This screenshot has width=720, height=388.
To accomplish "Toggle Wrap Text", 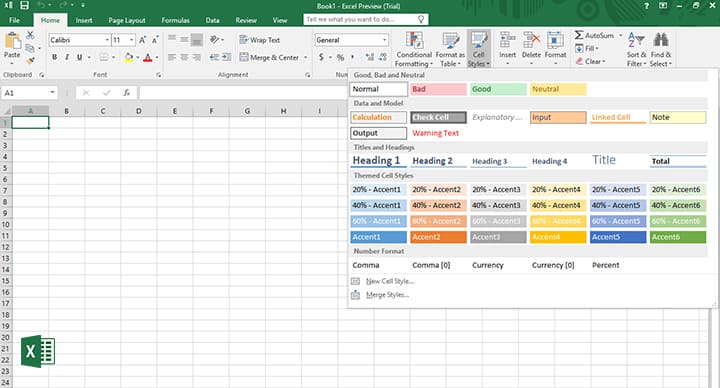I will coord(260,40).
